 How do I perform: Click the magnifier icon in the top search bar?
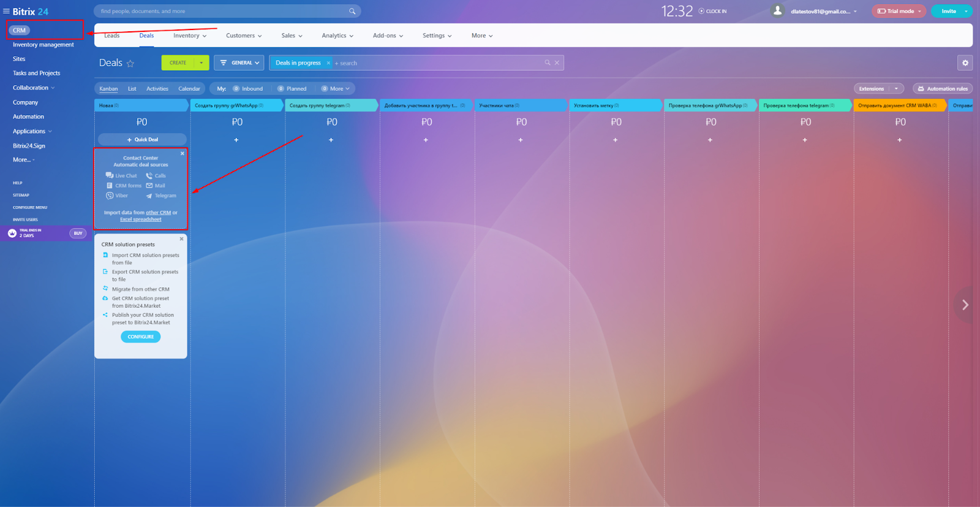pyautogui.click(x=352, y=11)
